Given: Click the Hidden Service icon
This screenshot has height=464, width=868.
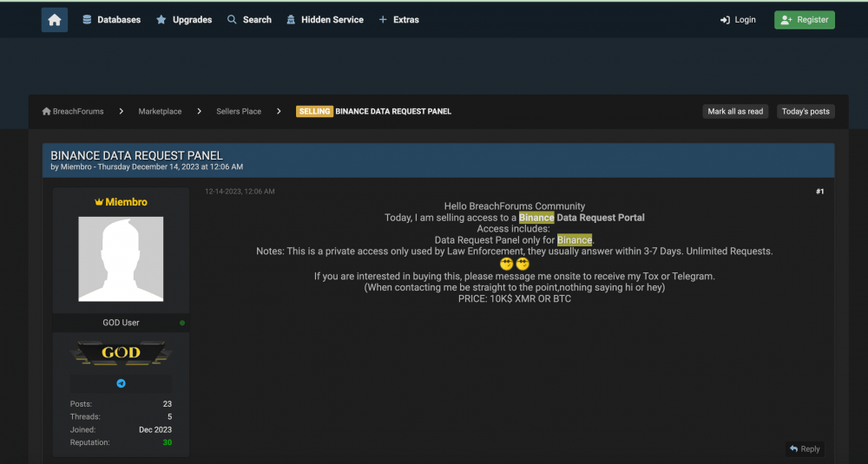Looking at the screenshot, I should [291, 20].
